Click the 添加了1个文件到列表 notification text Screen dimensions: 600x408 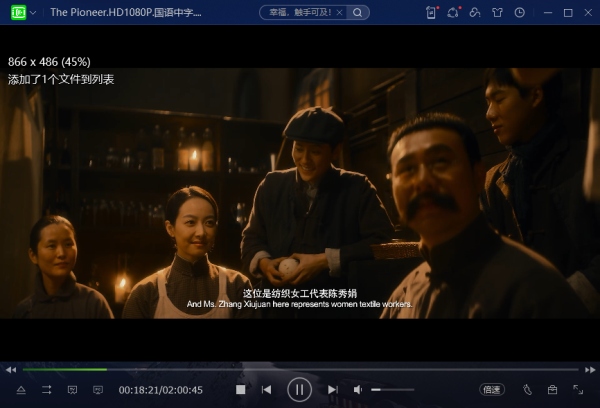[61, 79]
